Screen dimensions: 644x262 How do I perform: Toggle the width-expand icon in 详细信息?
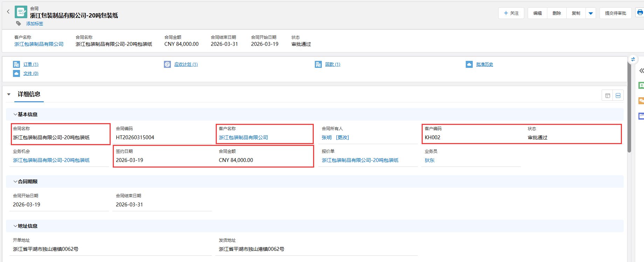(x=618, y=95)
